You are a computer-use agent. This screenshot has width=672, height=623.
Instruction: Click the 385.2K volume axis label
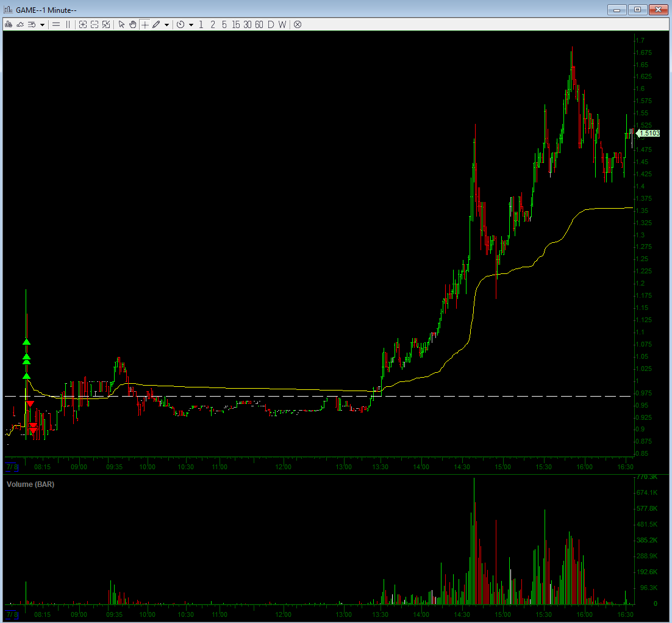[647, 540]
